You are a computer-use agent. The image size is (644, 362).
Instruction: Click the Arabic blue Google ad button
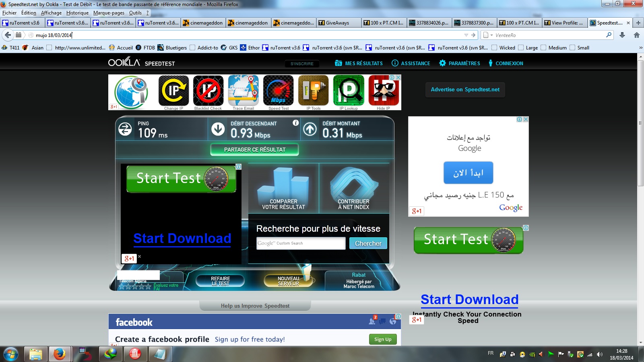pyautogui.click(x=468, y=173)
